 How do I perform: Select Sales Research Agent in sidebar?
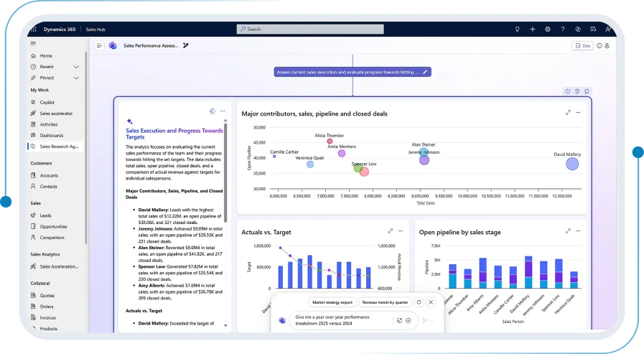click(55, 146)
